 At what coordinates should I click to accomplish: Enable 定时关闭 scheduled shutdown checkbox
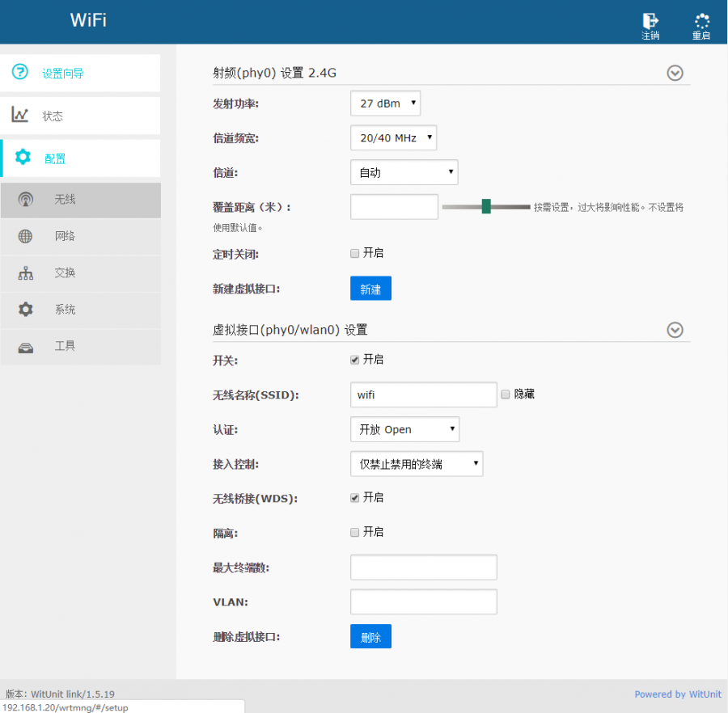(x=355, y=253)
